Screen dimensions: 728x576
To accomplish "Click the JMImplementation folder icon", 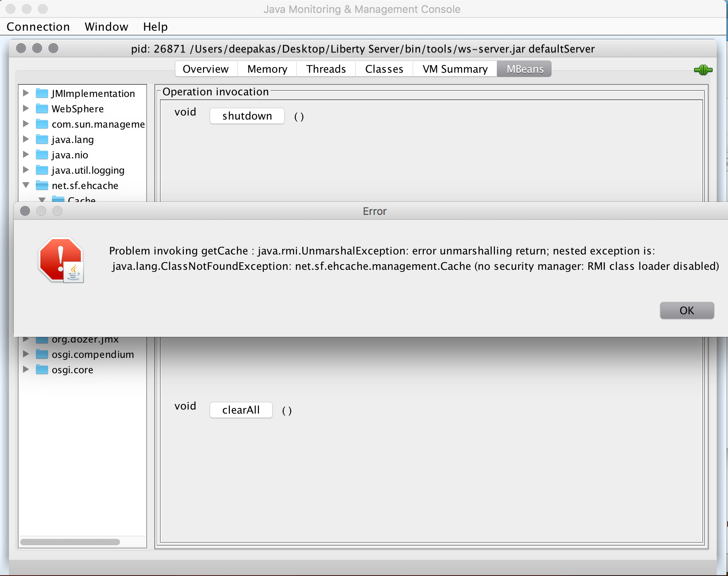I will point(42,93).
